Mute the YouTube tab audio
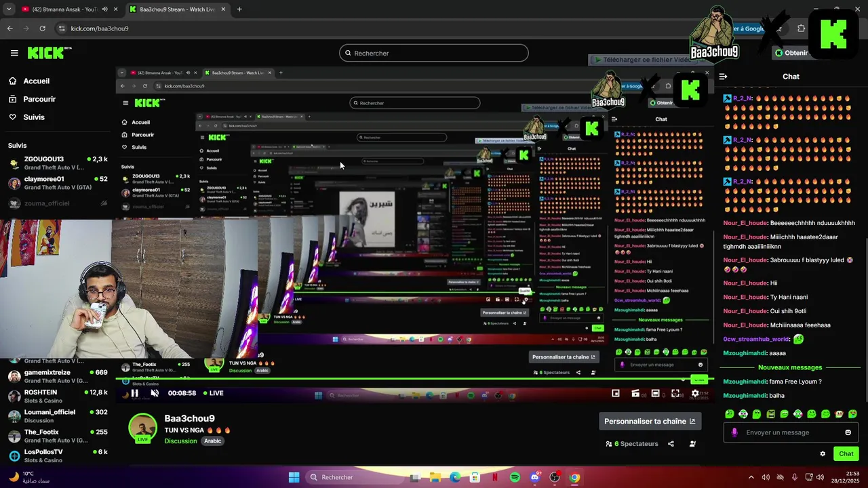Viewport: 868px width, 488px height. tap(104, 9)
